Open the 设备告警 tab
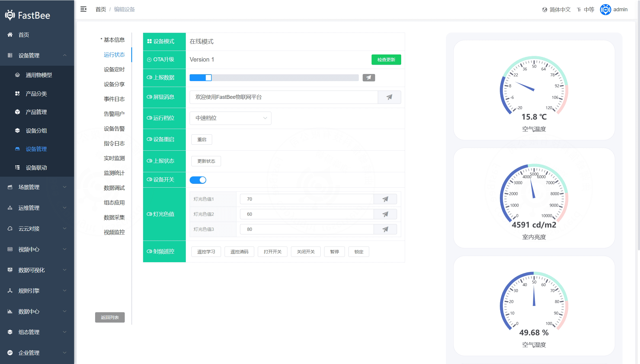 tap(114, 129)
